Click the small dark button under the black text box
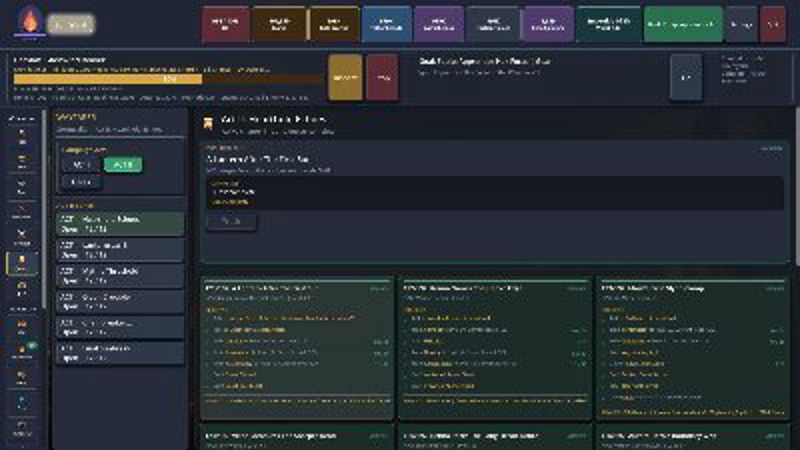 tap(232, 221)
